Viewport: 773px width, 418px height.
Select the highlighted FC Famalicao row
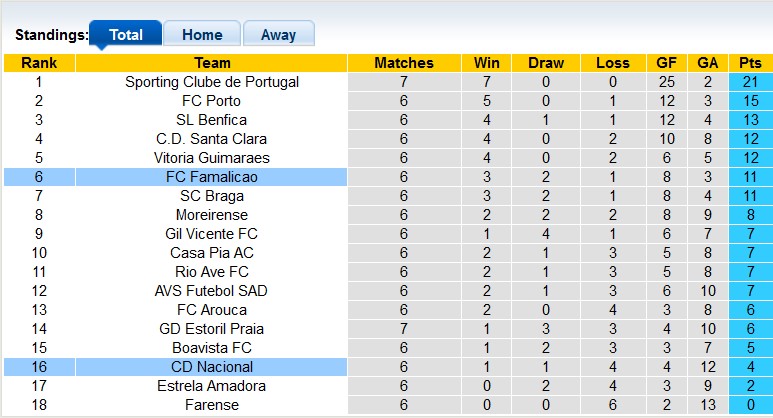[212, 177]
